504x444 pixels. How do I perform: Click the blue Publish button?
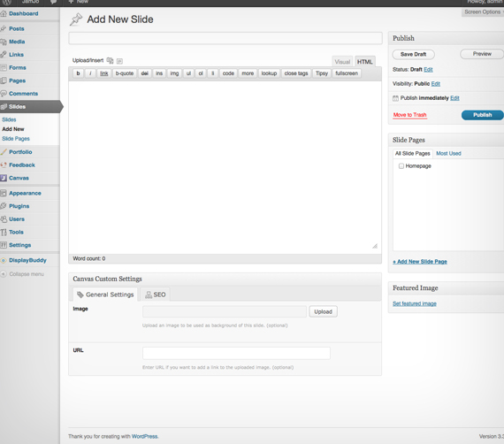(x=482, y=115)
